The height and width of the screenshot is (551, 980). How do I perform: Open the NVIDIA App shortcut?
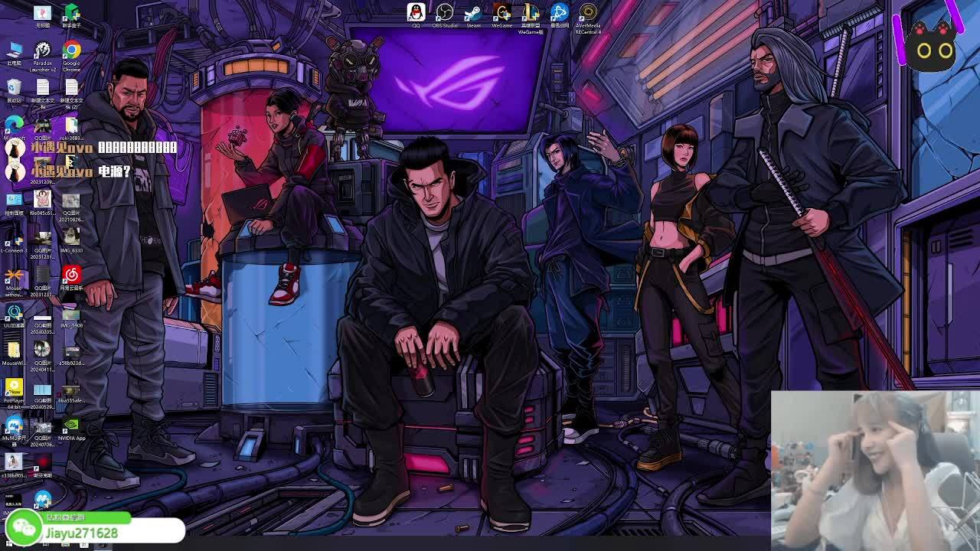(71, 426)
